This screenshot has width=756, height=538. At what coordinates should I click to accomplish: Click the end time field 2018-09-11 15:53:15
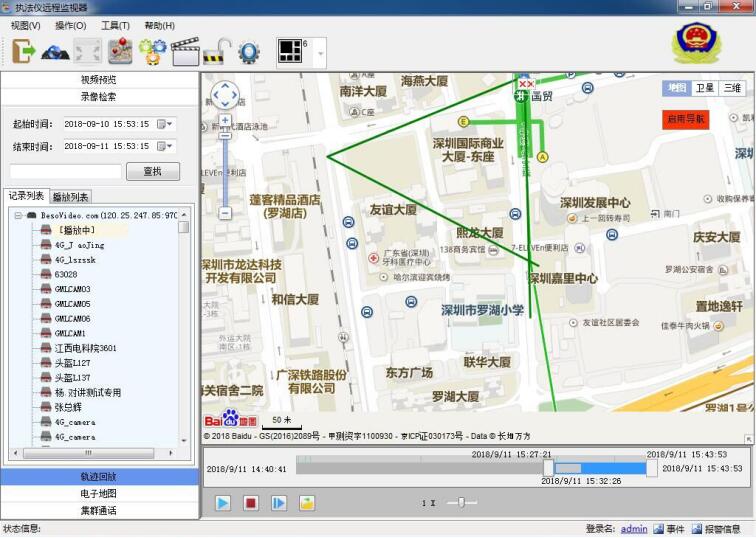[119, 146]
